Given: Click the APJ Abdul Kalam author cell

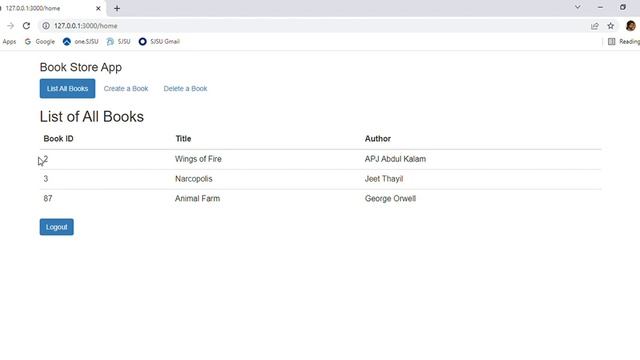Looking at the screenshot, I should [395, 159].
